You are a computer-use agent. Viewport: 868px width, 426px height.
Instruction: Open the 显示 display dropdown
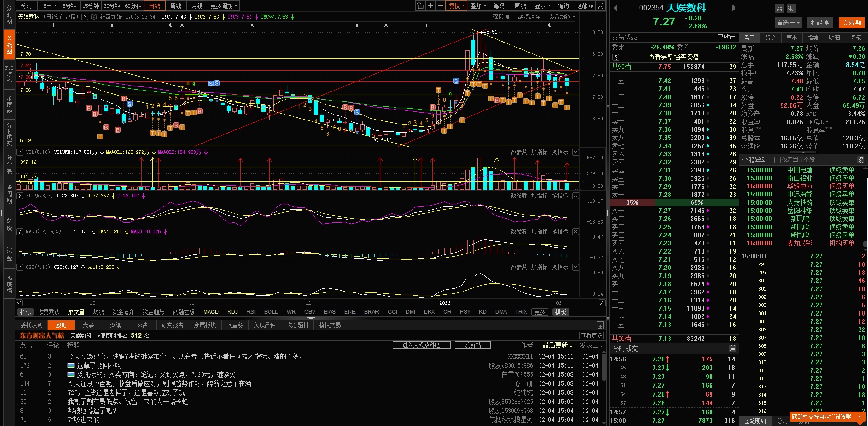pos(543,6)
